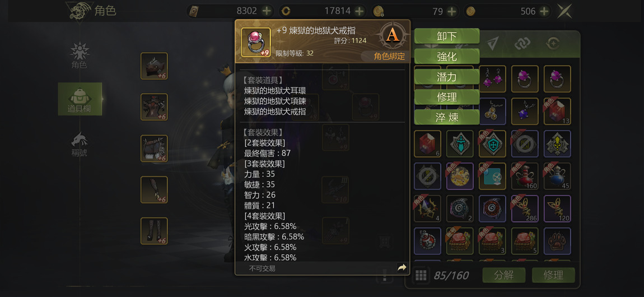The width and height of the screenshot is (644, 297).
Task: Select the 淬煉 refine option
Action: (x=446, y=118)
